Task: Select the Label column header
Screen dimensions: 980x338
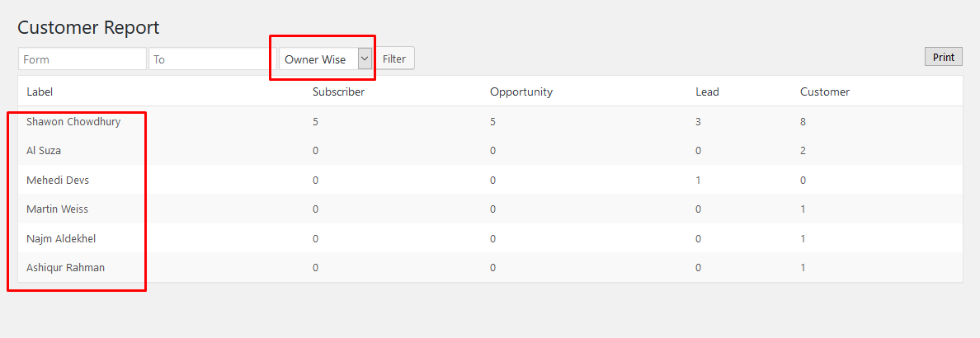Action: point(40,92)
